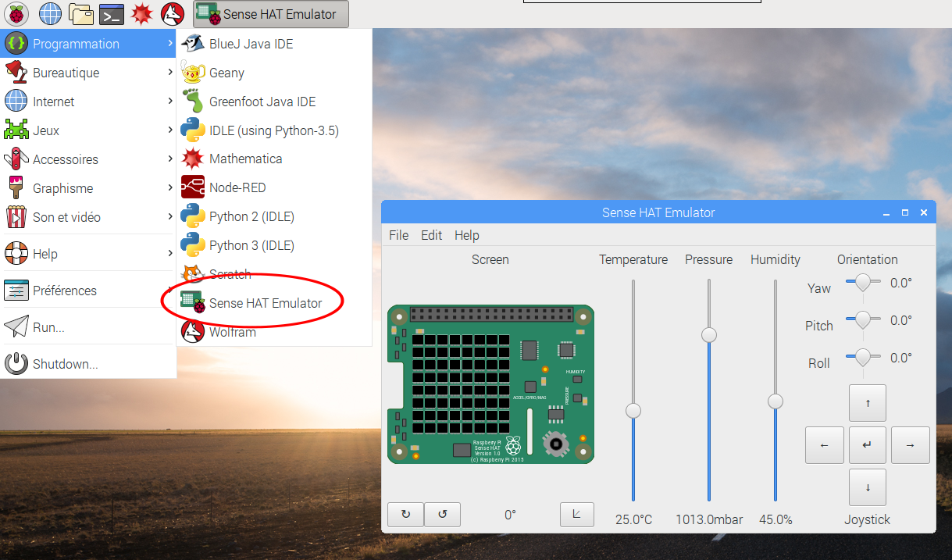Open Python 2 (IDLE)
Screen dimensions: 952x560
pos(274,216)
